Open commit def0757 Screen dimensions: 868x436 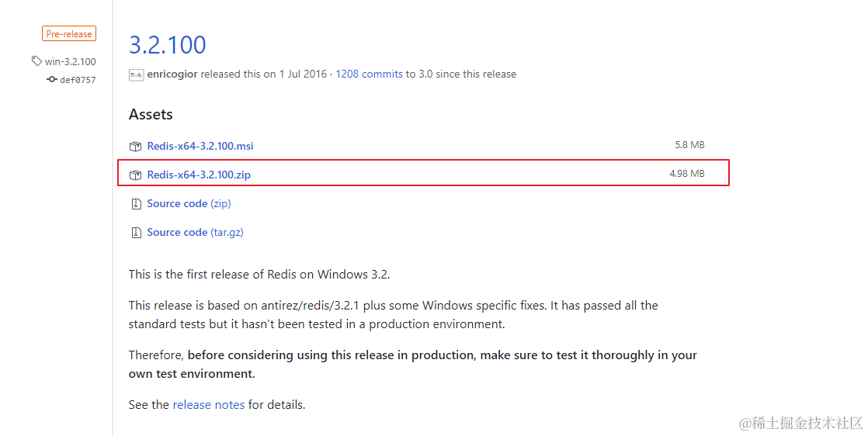click(78, 80)
